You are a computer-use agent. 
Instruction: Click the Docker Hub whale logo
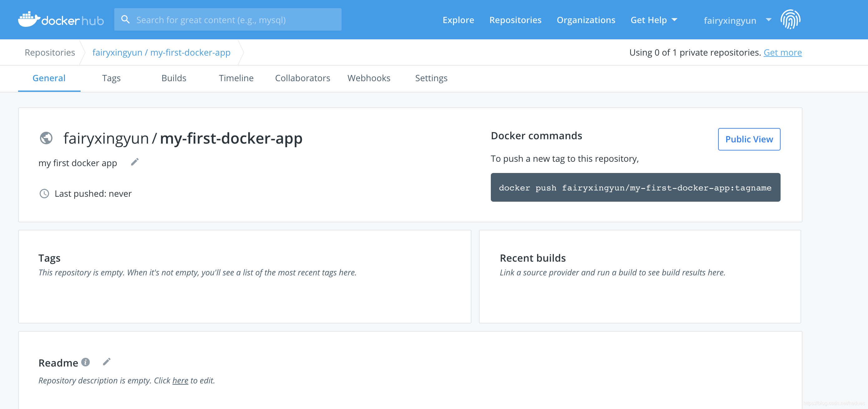[61, 20]
